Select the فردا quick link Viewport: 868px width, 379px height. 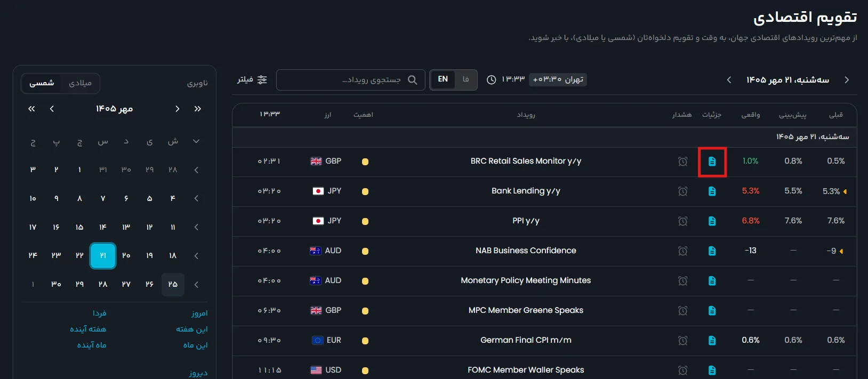(99, 313)
